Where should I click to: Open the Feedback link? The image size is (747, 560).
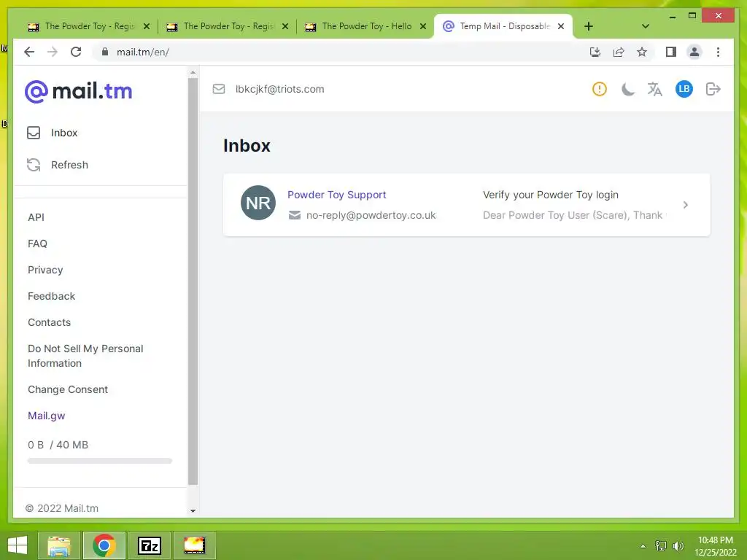point(52,296)
